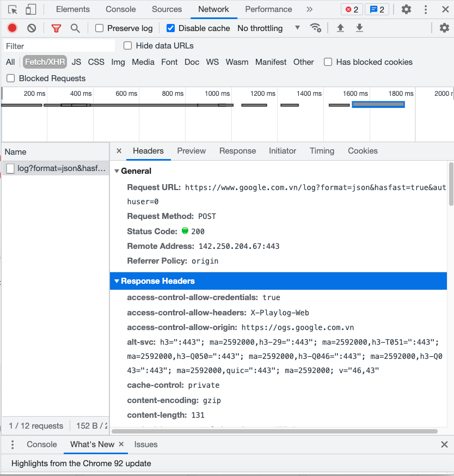The image size is (454, 476).
Task: View the Preview tab of the request
Action: [192, 151]
